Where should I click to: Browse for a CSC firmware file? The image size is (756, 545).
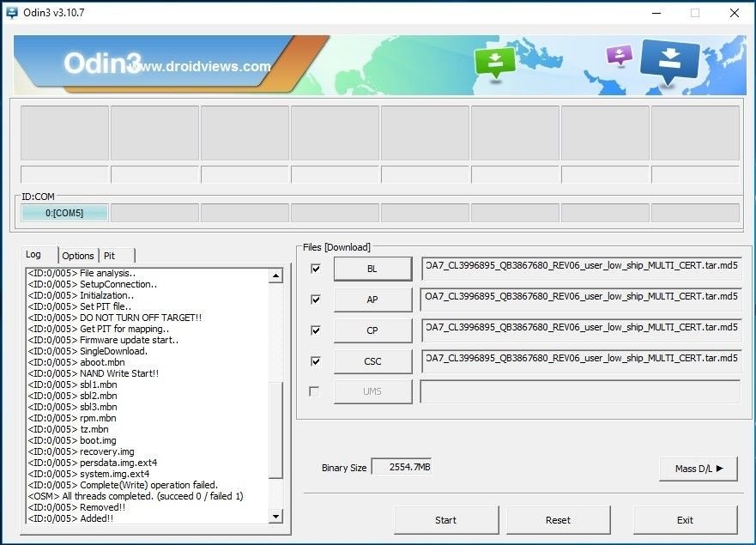(372, 361)
